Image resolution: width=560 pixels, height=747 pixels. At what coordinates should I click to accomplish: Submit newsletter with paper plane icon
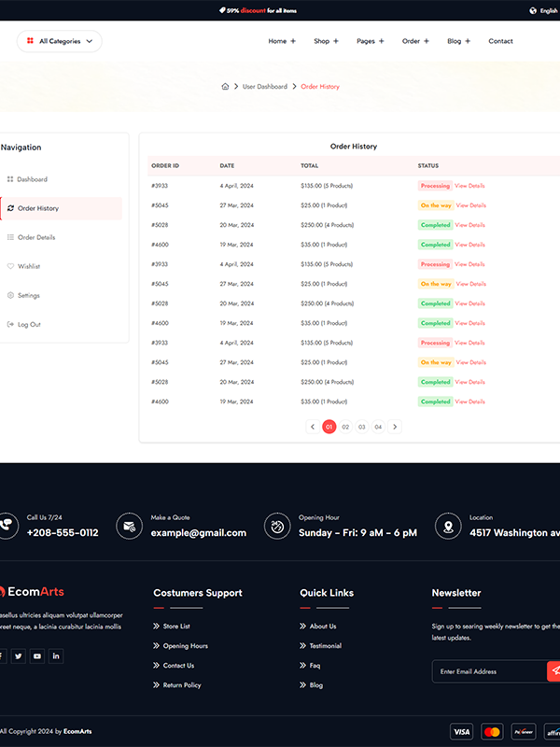point(554,670)
